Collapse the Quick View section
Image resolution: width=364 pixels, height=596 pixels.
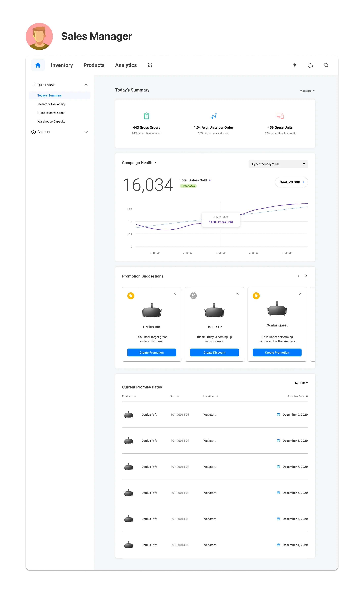pos(86,85)
